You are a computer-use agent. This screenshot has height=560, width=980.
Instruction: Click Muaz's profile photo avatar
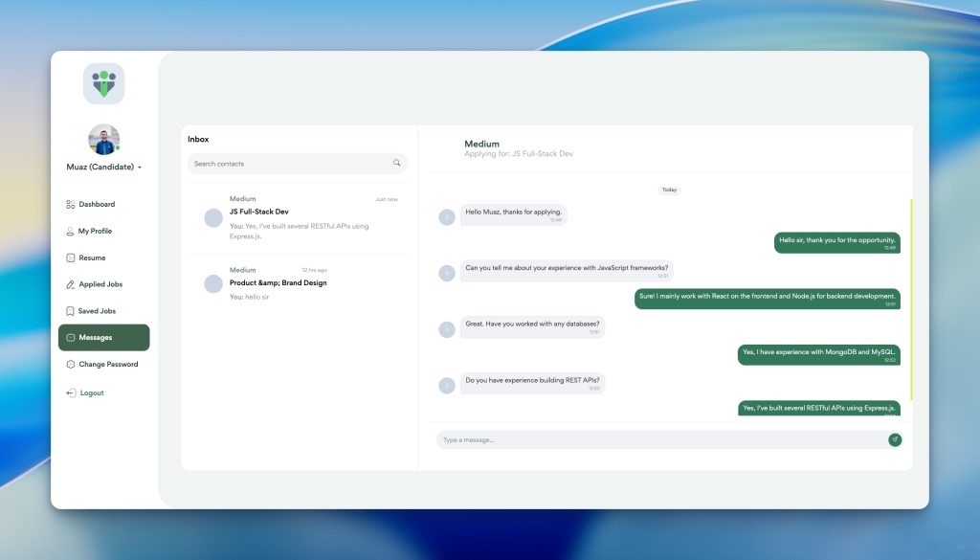point(103,140)
